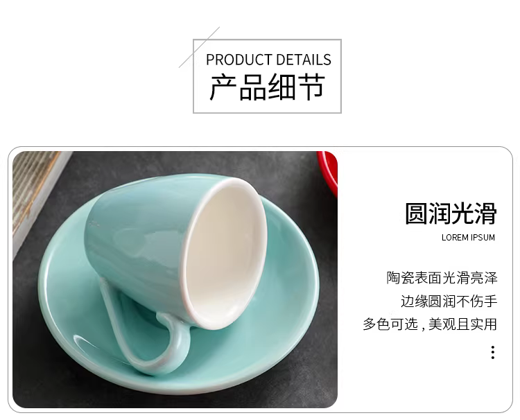The height and width of the screenshot is (420, 520).
Task: Select the 圆润光滑 headline
Action: (451, 213)
